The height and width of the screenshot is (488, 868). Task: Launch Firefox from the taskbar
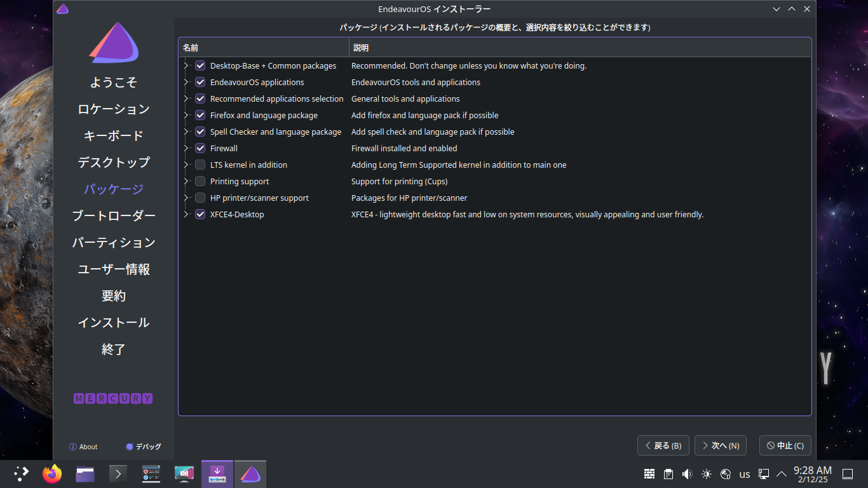coord(52,473)
